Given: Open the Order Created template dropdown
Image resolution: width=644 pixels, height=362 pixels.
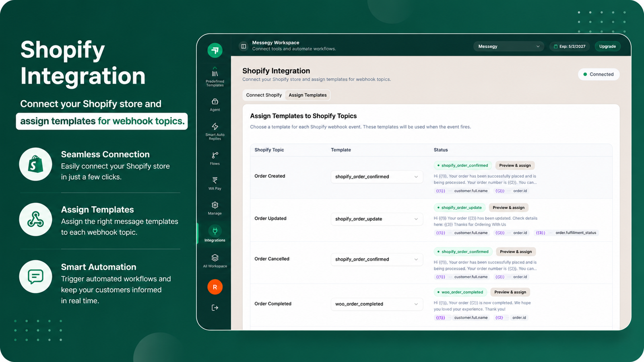Looking at the screenshot, I should click(377, 177).
